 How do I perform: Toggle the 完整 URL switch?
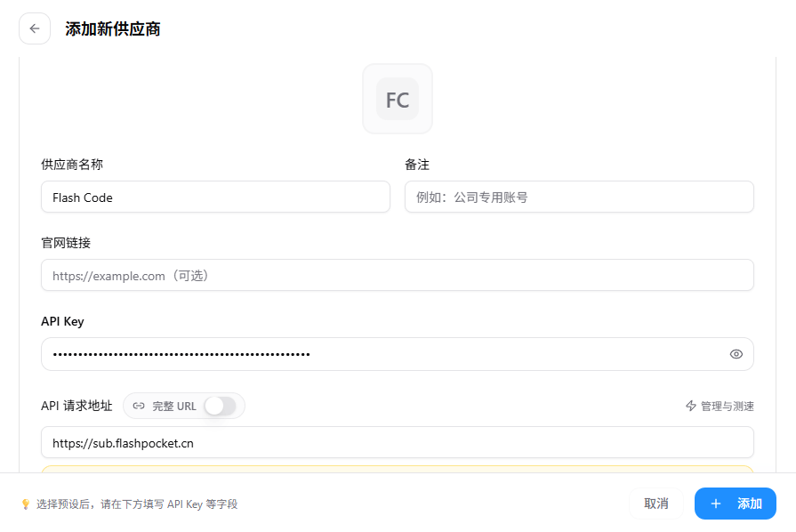pos(221,406)
